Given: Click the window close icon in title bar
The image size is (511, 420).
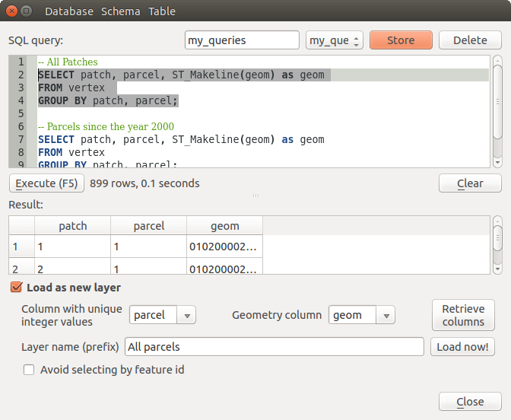Looking at the screenshot, I should (11, 11).
